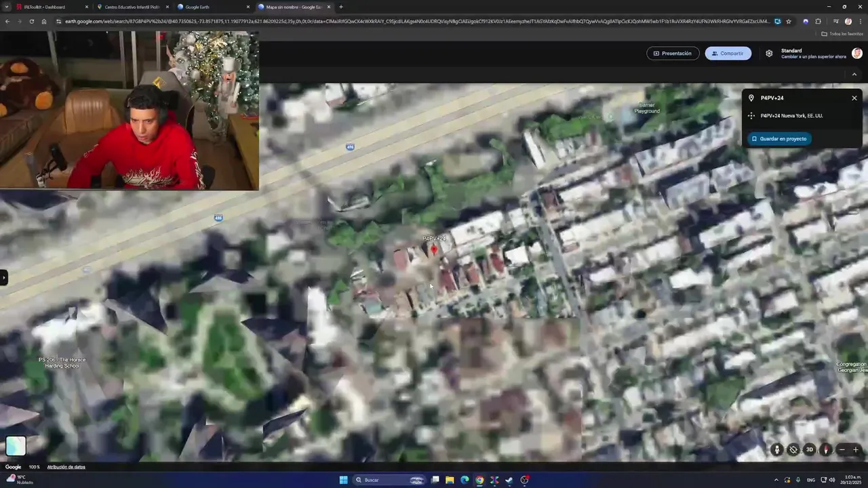
Task: Open the weather widget 16°C Nublado
Action: click(19, 480)
